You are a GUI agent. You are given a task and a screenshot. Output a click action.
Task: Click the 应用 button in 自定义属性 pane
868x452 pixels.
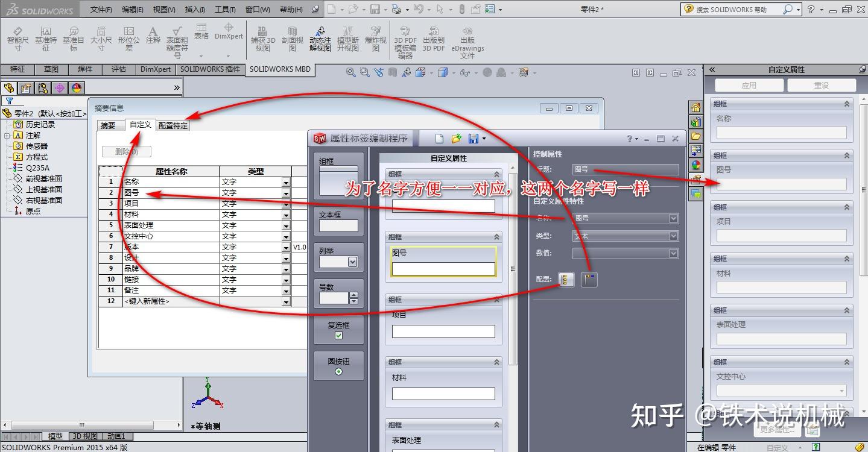(749, 85)
